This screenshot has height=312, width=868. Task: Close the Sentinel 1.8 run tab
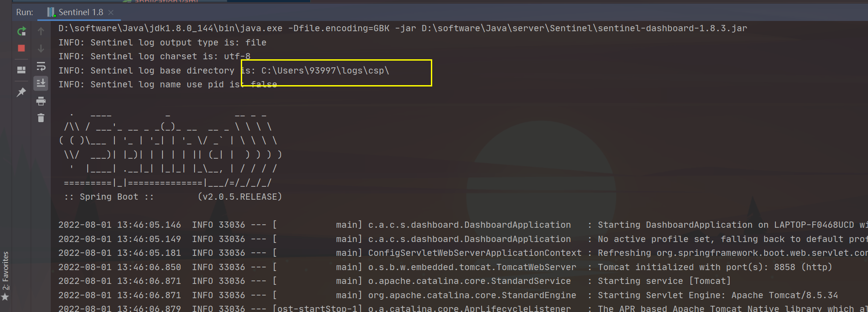click(x=111, y=12)
